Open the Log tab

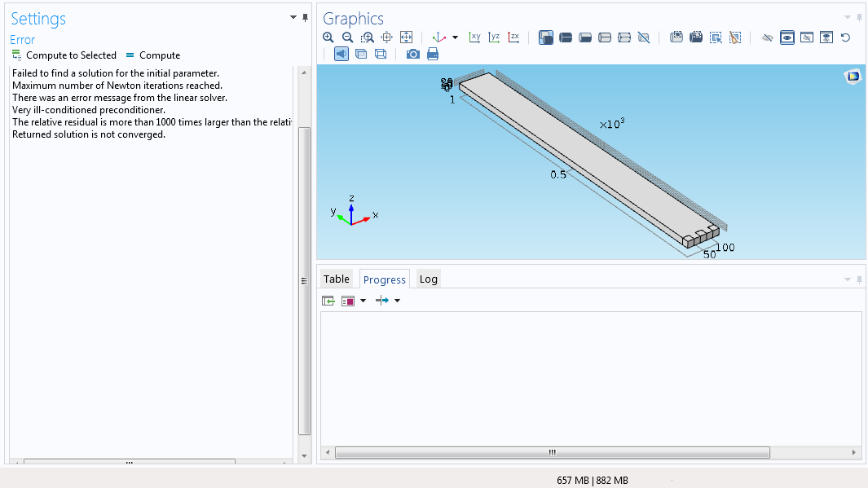point(428,279)
